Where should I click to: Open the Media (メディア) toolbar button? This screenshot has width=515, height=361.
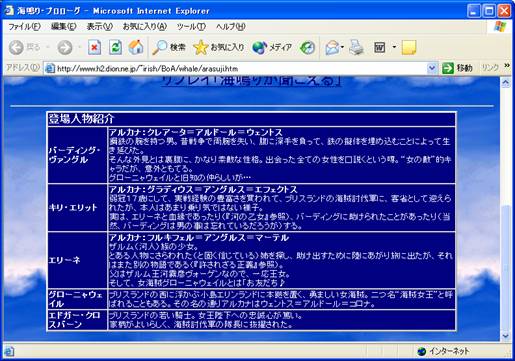[x=272, y=48]
